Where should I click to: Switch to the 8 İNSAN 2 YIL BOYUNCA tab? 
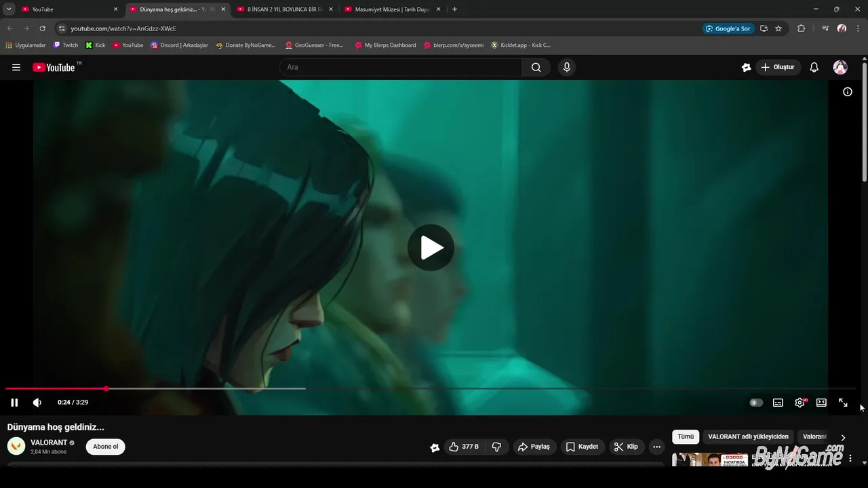coord(285,9)
